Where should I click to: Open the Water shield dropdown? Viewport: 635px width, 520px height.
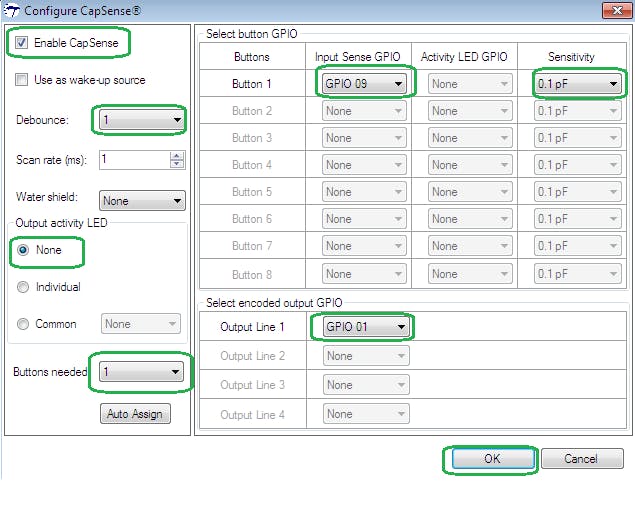pos(142,200)
